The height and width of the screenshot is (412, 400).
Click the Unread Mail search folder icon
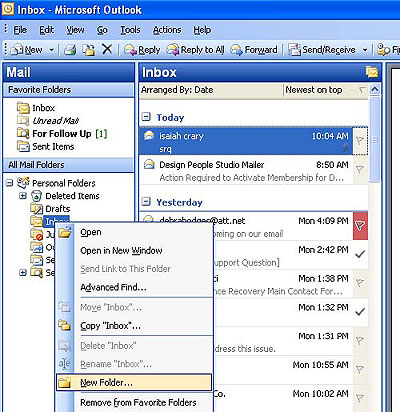point(23,120)
